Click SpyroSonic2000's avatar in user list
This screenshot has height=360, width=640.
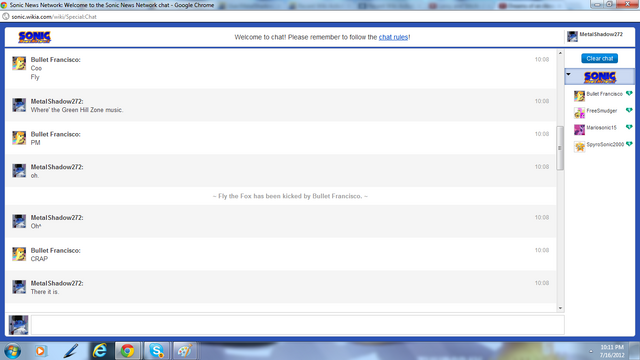click(x=579, y=147)
